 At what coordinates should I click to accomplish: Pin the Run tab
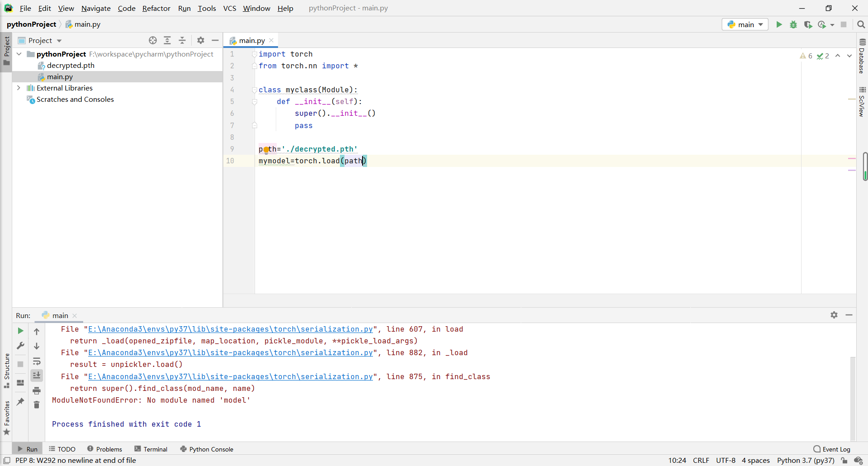pos(20,401)
